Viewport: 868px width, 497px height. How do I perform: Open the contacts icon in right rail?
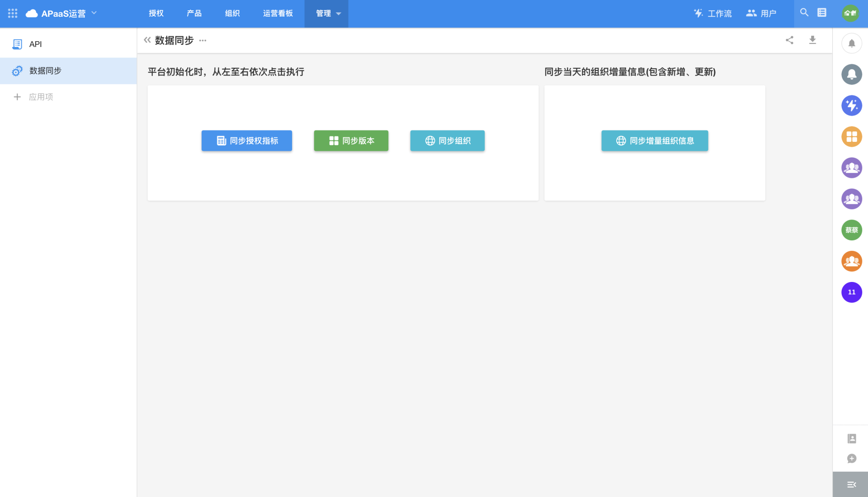[851, 438]
